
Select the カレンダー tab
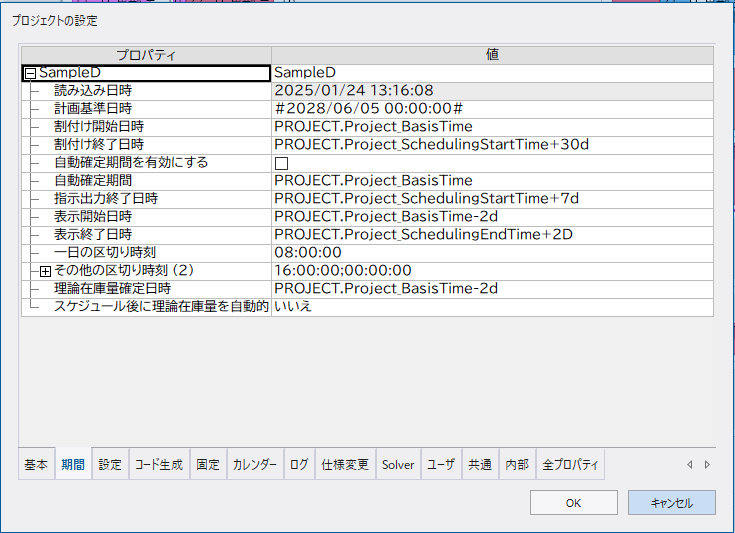255,465
